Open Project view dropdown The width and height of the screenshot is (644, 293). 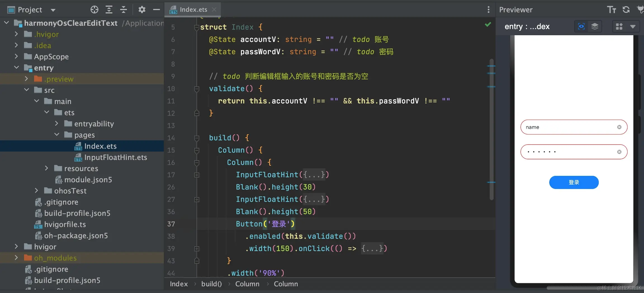click(x=53, y=10)
